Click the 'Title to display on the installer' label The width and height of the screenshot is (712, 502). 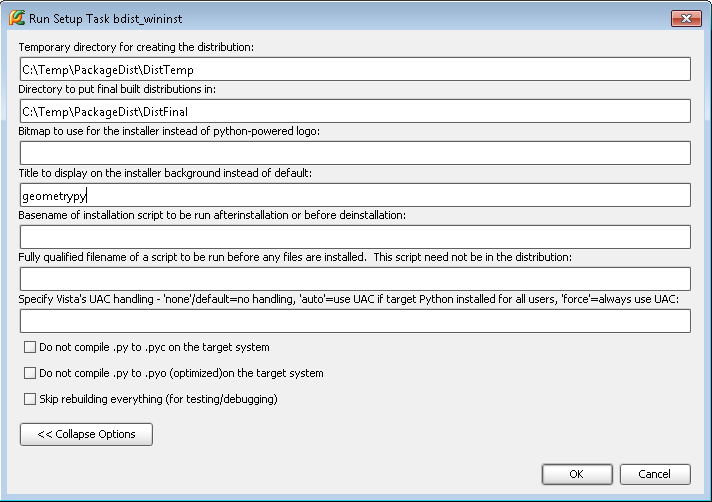[165, 173]
